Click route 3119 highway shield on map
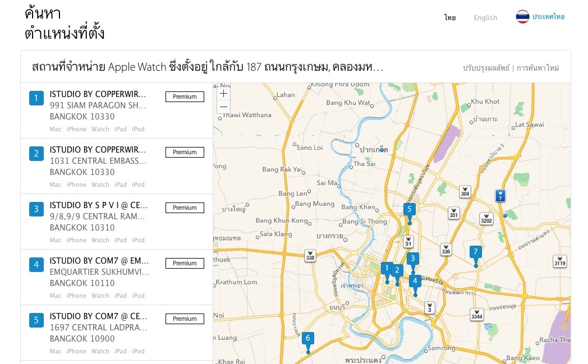Image resolution: width=588 pixels, height=364 pixels. (x=559, y=261)
